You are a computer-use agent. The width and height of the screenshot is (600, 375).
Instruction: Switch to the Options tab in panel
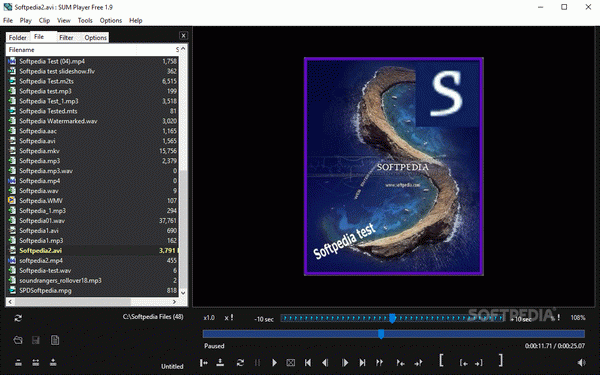pyautogui.click(x=95, y=38)
